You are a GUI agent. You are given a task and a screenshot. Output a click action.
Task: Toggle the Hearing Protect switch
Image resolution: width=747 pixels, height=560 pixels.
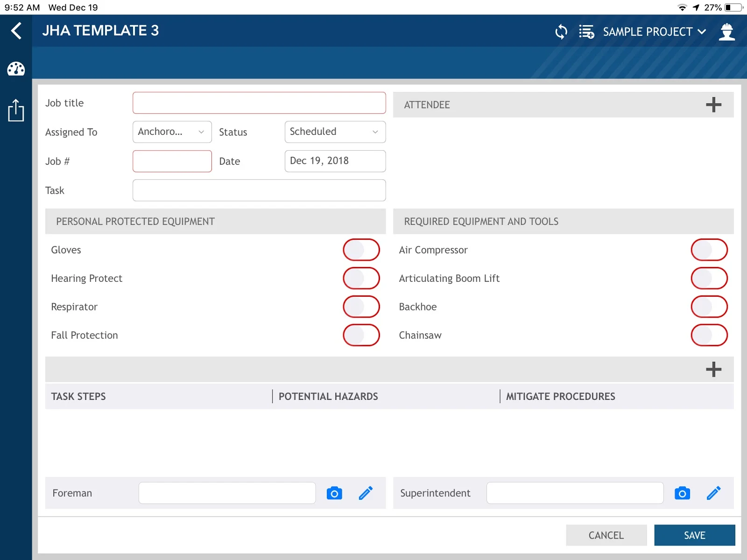(x=361, y=278)
